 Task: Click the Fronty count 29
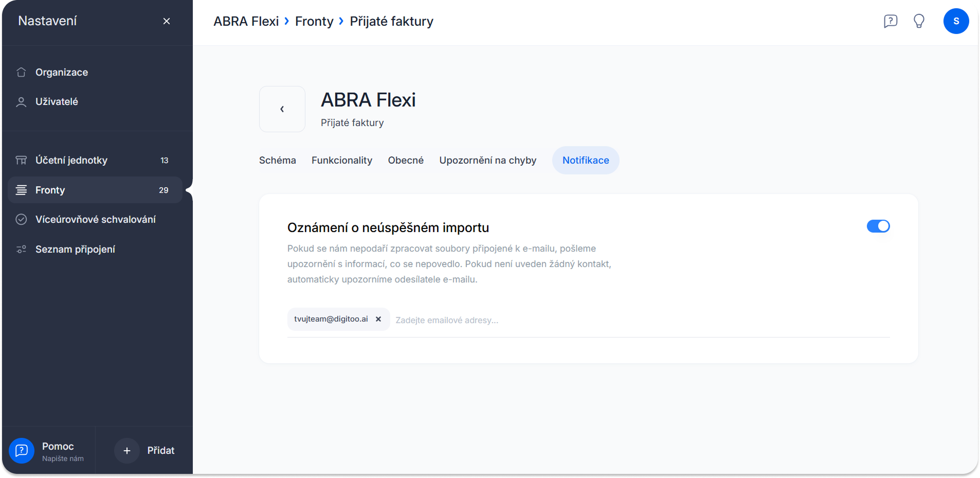(164, 190)
